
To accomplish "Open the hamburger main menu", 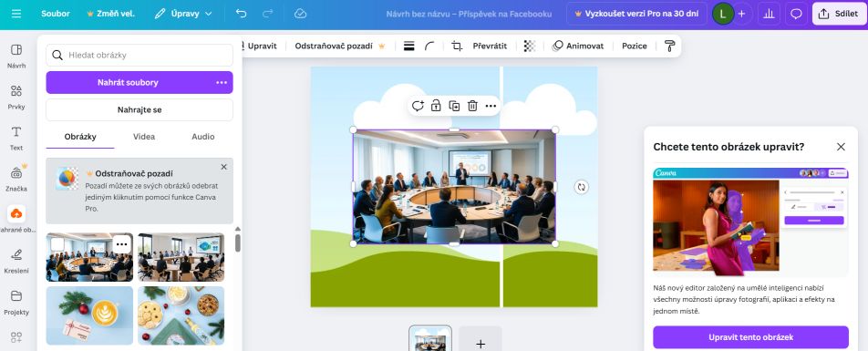I will [16, 14].
